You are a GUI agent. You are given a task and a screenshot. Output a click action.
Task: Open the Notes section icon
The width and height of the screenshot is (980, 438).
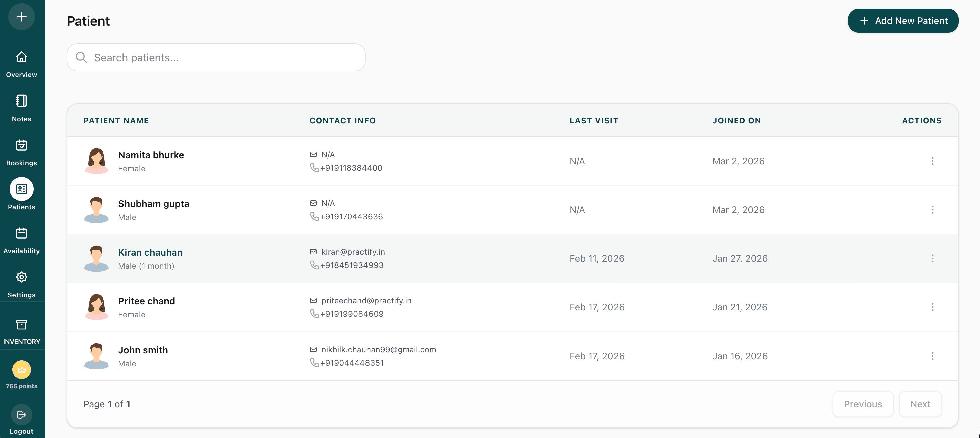21,101
